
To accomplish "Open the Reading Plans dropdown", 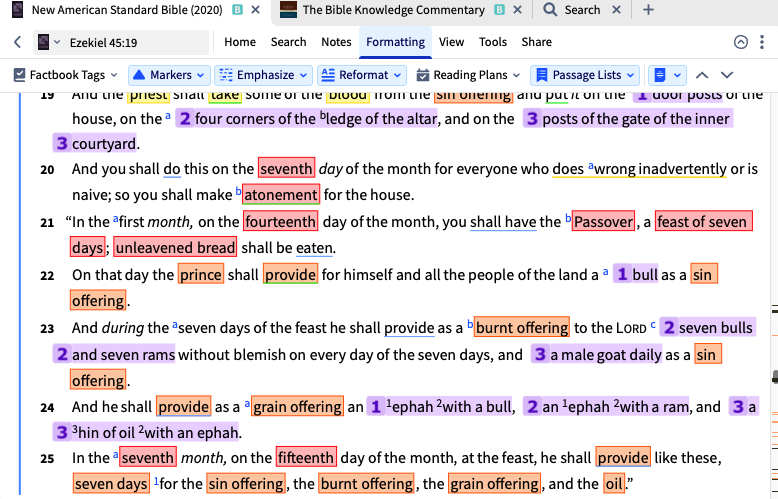I will 468,75.
